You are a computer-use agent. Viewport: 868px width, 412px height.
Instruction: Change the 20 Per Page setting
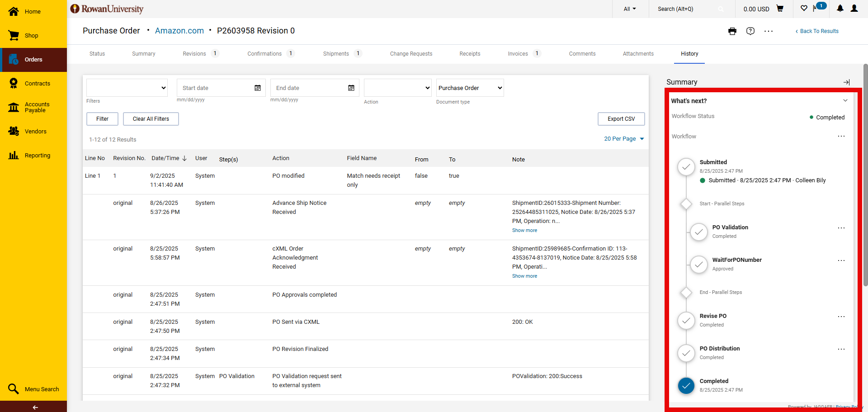624,139
